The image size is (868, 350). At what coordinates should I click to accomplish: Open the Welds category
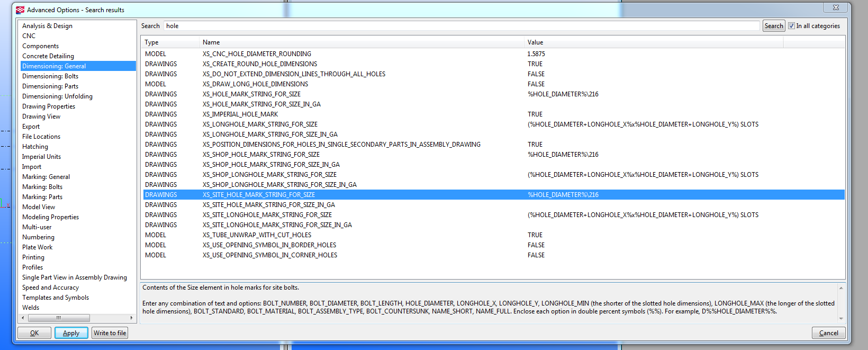click(x=31, y=308)
